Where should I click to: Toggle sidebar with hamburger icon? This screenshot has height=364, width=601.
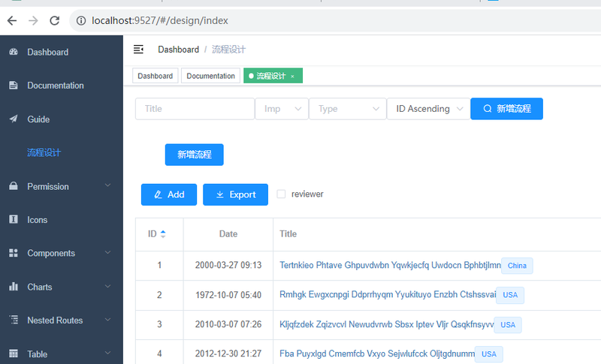click(138, 50)
